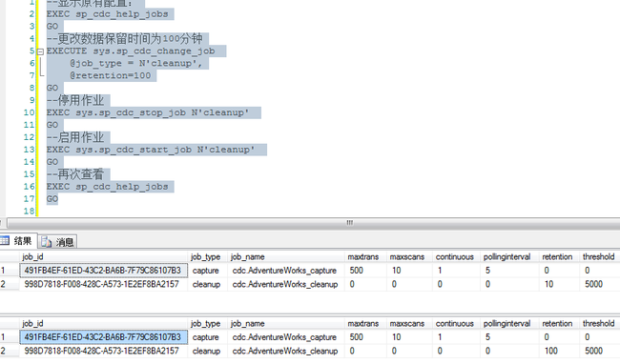Click the pollinginterval column header in first grid
This screenshot has height=364, width=620.
click(x=509, y=256)
